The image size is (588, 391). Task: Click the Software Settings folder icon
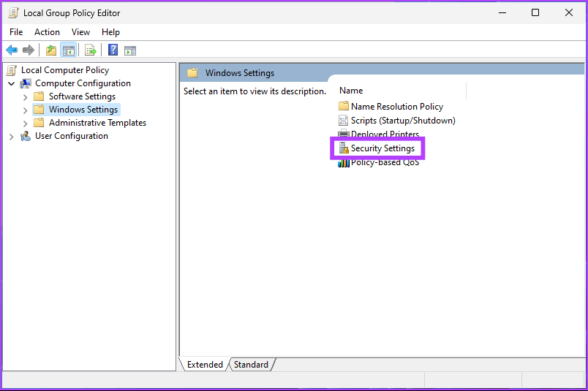click(39, 96)
